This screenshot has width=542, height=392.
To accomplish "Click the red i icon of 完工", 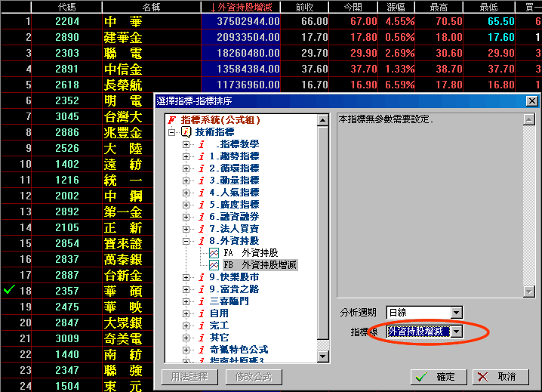I will (202, 326).
